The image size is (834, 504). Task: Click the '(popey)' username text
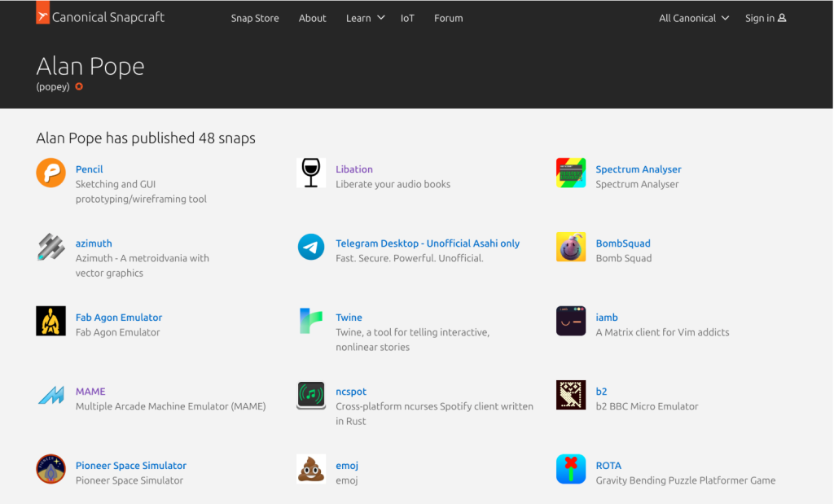tap(53, 86)
